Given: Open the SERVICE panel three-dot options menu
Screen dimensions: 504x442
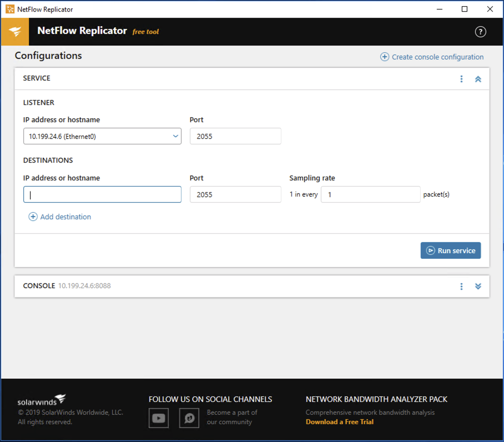Looking at the screenshot, I should pos(461,79).
